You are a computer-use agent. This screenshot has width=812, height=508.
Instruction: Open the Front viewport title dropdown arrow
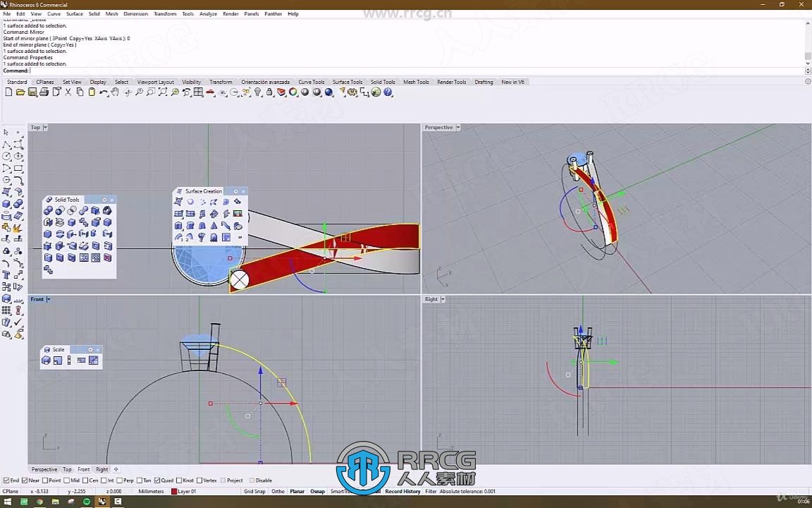(x=49, y=300)
